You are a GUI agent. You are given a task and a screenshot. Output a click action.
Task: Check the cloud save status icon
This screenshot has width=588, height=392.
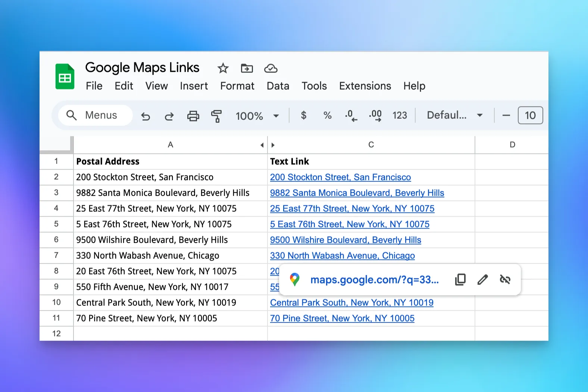click(x=271, y=68)
